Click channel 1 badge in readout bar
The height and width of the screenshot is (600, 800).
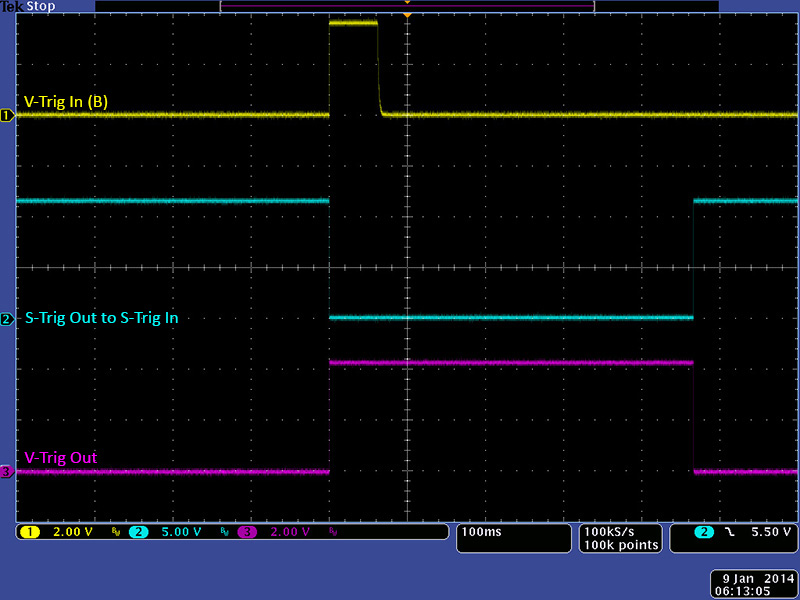click(28, 532)
